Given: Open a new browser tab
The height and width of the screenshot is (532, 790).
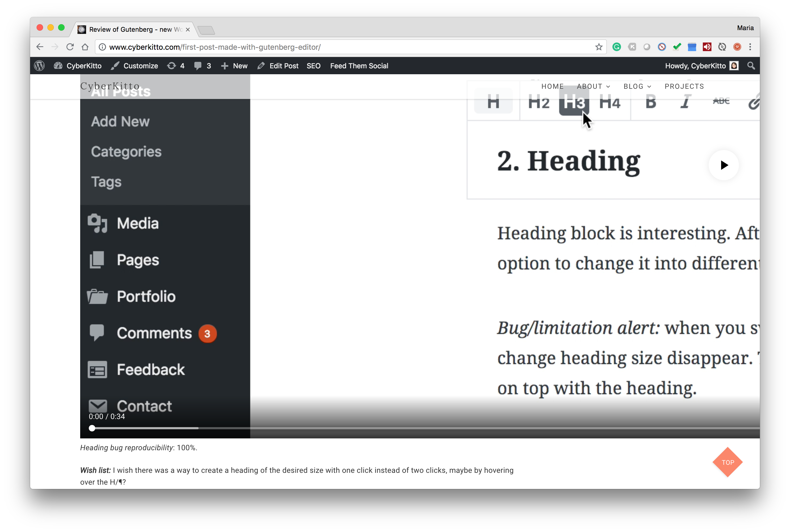Looking at the screenshot, I should [x=206, y=30].
